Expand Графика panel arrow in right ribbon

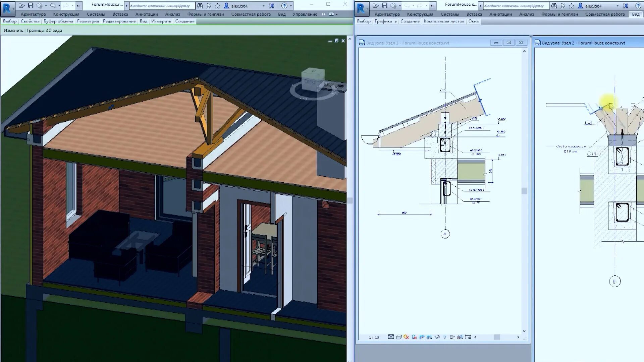tap(395, 21)
